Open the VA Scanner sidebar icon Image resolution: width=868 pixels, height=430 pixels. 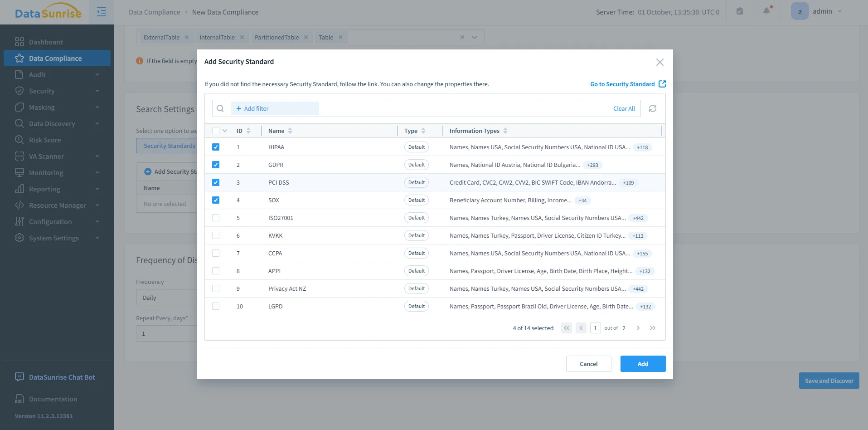point(19,156)
